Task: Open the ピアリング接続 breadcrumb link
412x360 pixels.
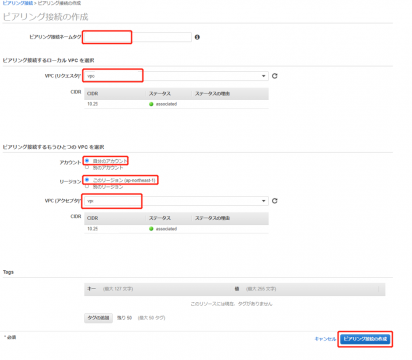Action: point(18,3)
